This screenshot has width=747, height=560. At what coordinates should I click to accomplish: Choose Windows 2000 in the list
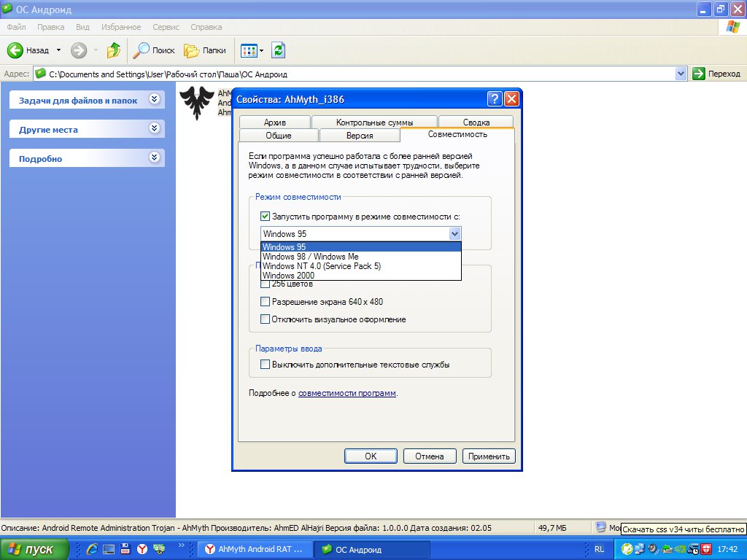pos(360,275)
